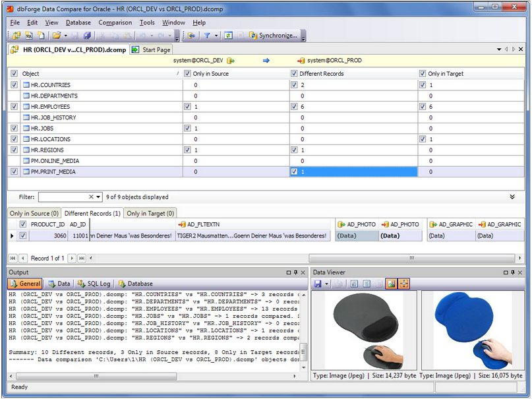Click the filter funnel icon in toolbar
The image size is (532, 399).
(206, 36)
